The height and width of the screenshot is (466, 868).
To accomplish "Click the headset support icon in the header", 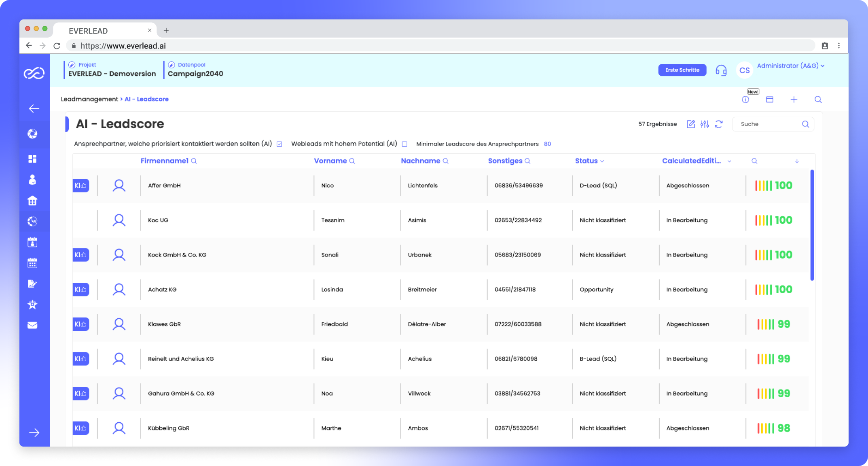I will [x=721, y=70].
